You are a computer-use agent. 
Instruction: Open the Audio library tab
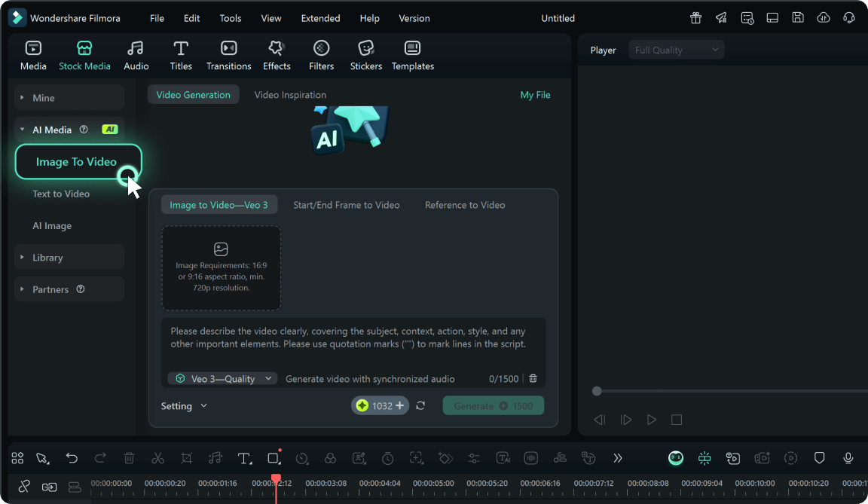[136, 55]
